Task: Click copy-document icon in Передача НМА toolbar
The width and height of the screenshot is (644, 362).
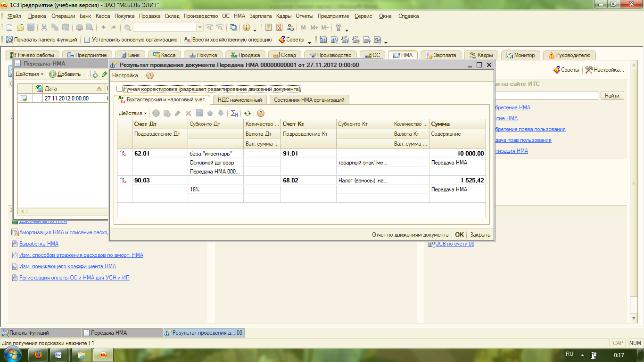Action: point(94,74)
